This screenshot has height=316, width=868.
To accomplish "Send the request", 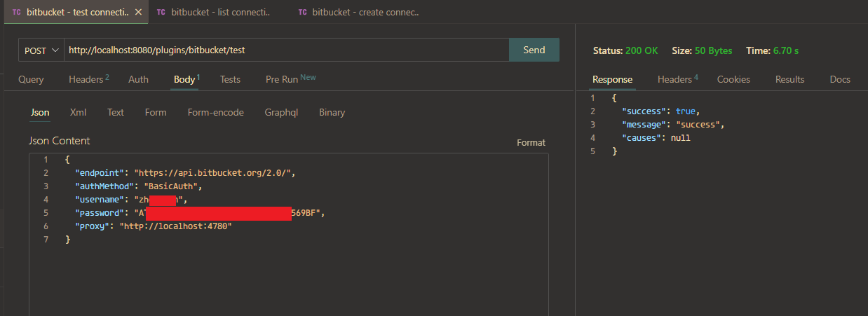I will click(534, 50).
